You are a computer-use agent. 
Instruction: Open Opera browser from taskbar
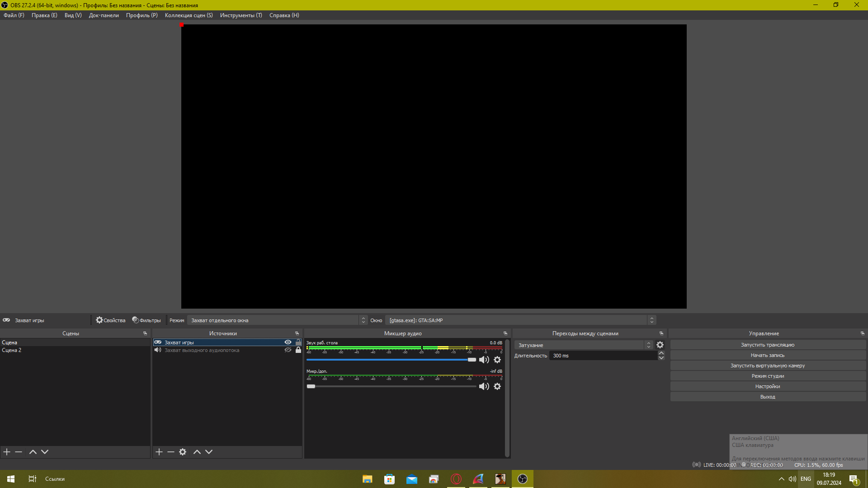(x=456, y=479)
